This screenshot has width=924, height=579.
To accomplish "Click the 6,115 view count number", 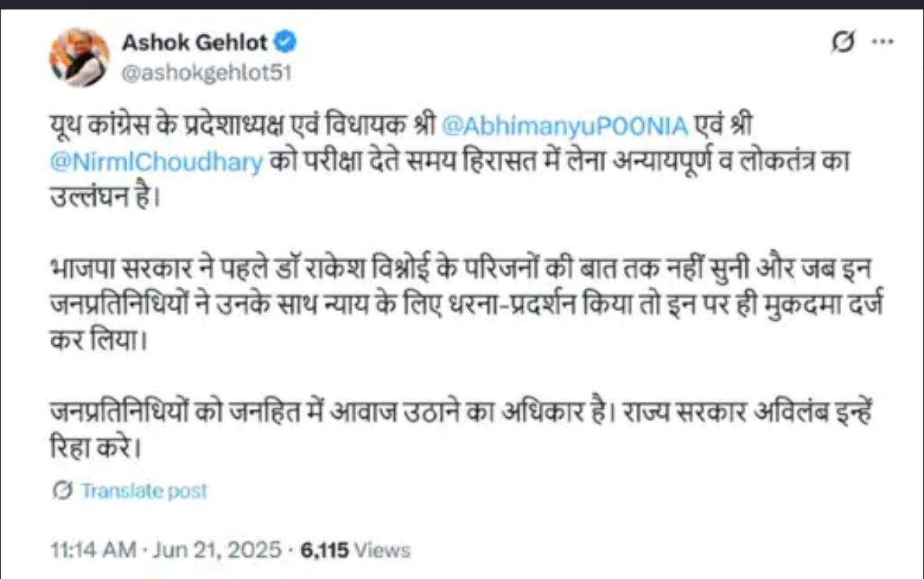I will (x=325, y=550).
